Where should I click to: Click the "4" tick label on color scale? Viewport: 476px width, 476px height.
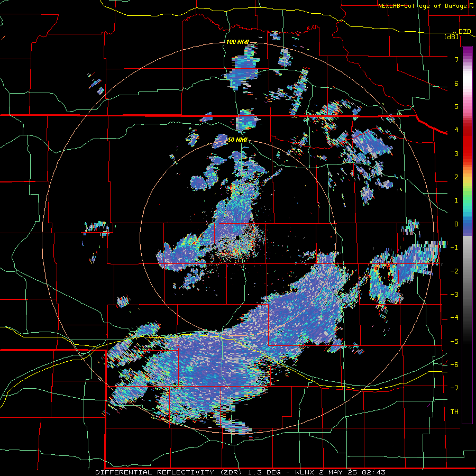tap(456, 130)
